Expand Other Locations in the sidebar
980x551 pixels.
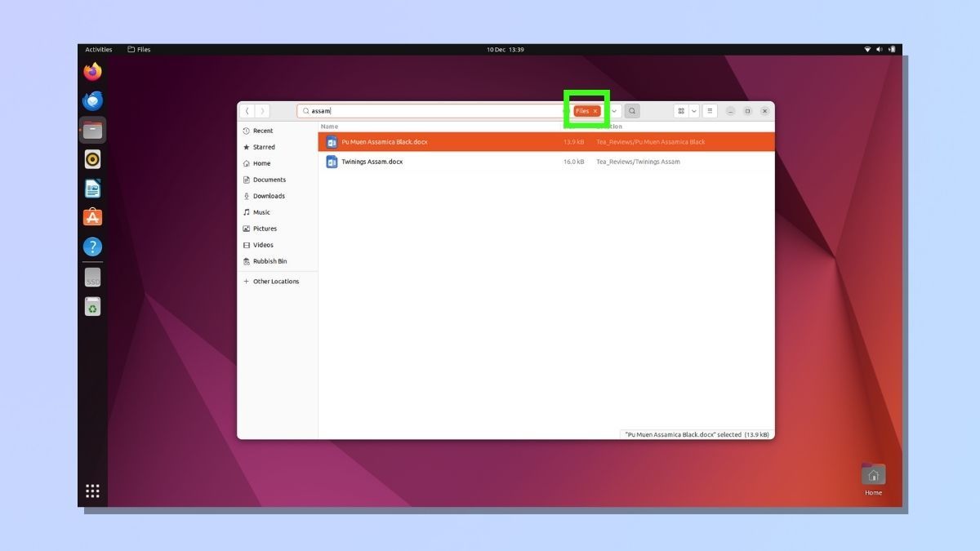275,281
